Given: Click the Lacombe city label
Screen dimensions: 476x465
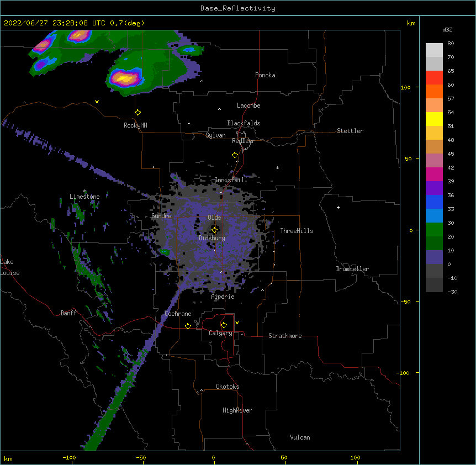Looking at the screenshot, I should 248,105.
